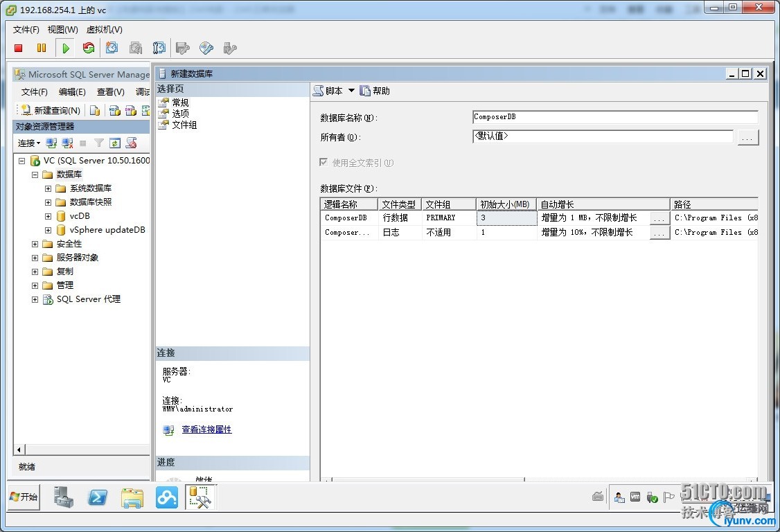Click the VM status icon in status bar
Screen dimensions: 780x532
coord(635,497)
